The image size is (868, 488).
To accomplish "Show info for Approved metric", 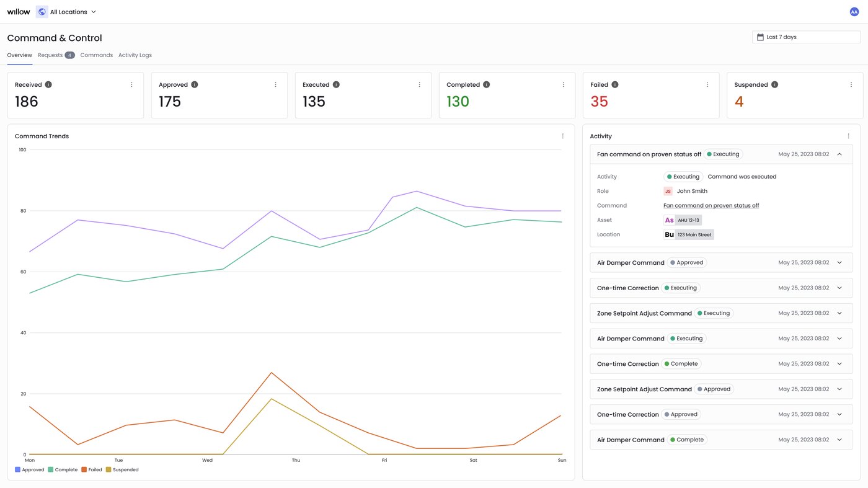I will [194, 84].
